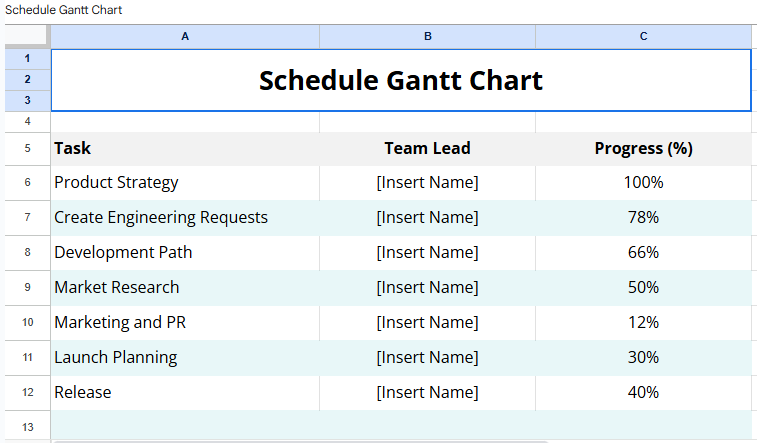Image resolution: width=757 pixels, height=443 pixels.
Task: Click the 78% progress value
Action: click(x=643, y=217)
